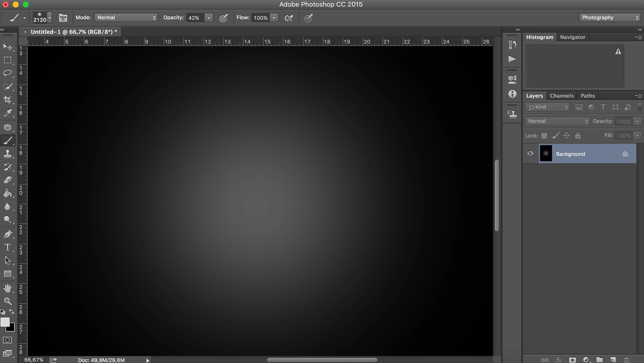644x363 pixels.
Task: Click the Flow percentage input field
Action: click(x=260, y=18)
